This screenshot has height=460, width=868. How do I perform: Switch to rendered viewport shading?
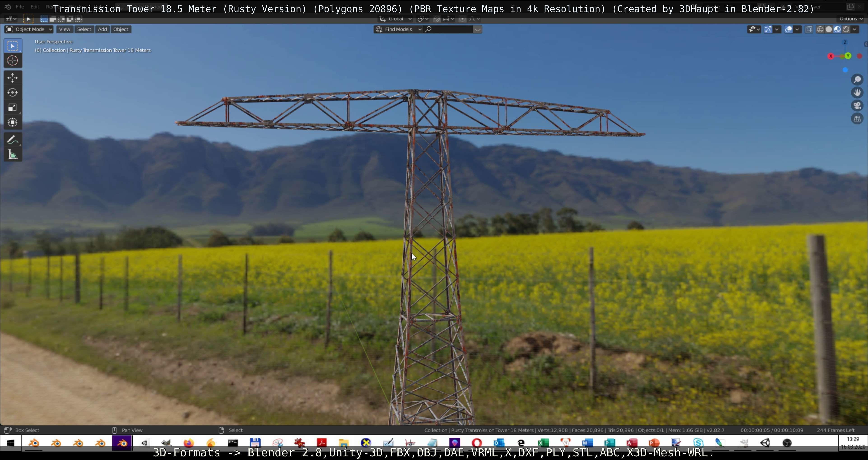click(x=846, y=30)
